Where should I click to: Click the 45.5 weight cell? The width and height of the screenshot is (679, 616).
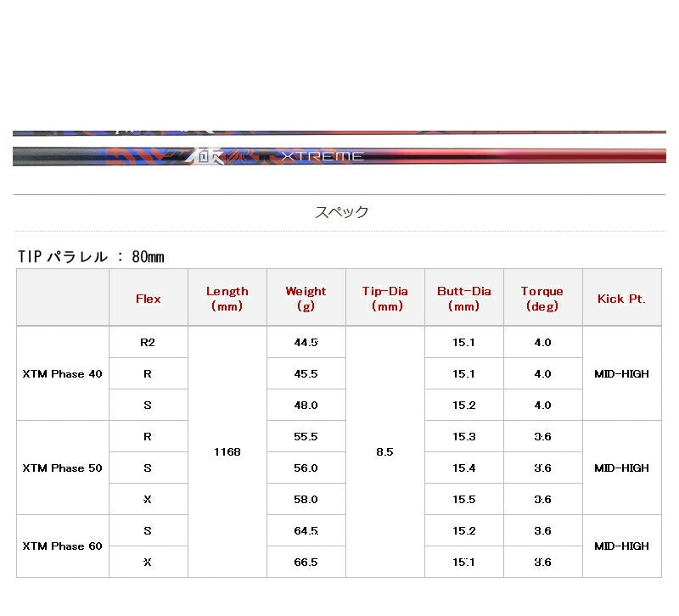point(306,374)
